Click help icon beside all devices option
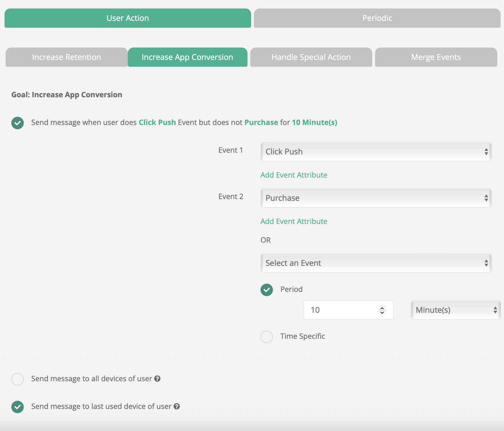This screenshot has width=504, height=431. 157,379
